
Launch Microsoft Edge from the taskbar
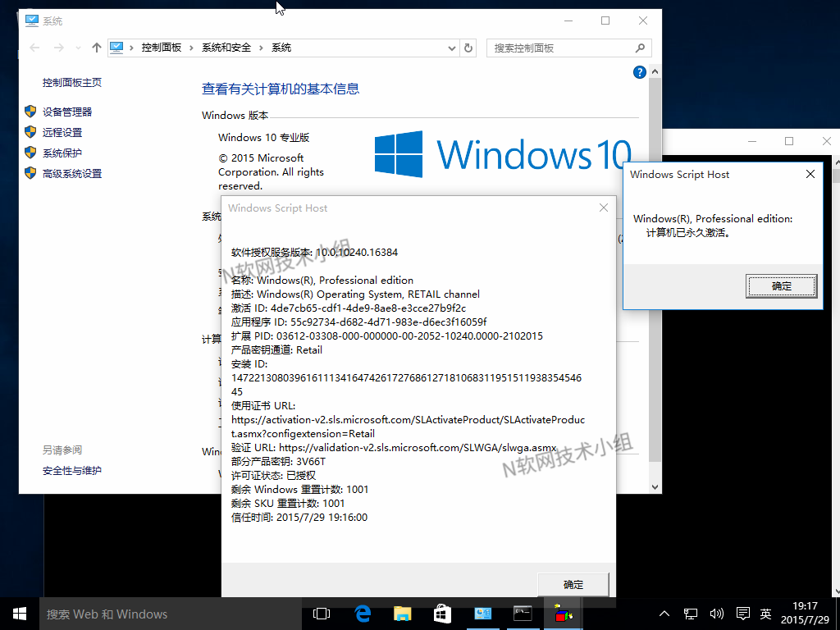363,614
